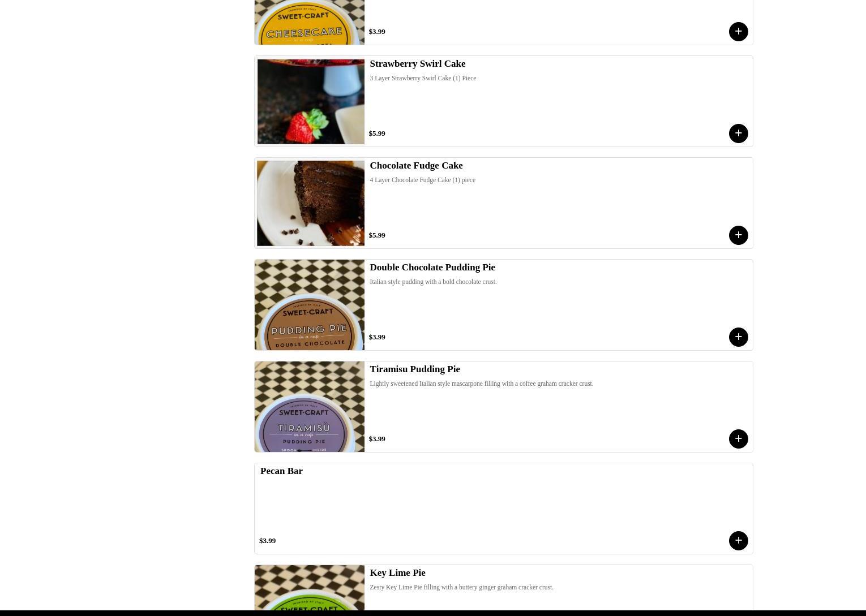Open the Chocolate Fudge Cake photo
866x616 pixels.
point(310,203)
